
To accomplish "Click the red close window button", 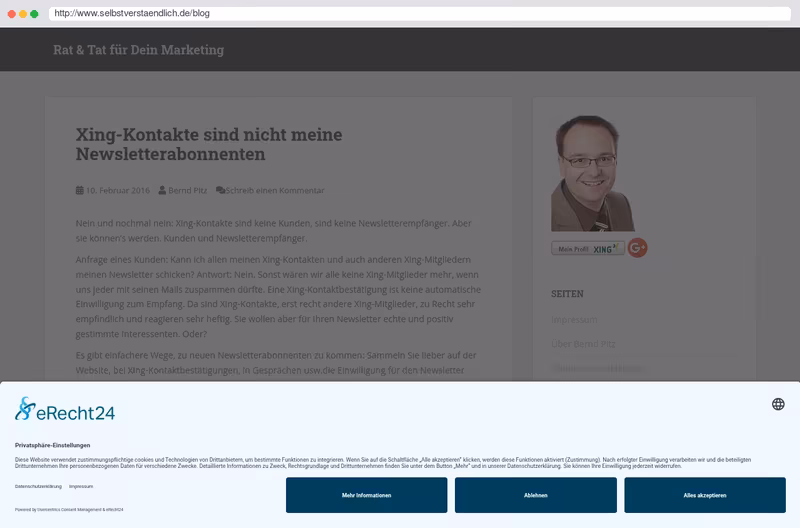I will click(x=12, y=14).
